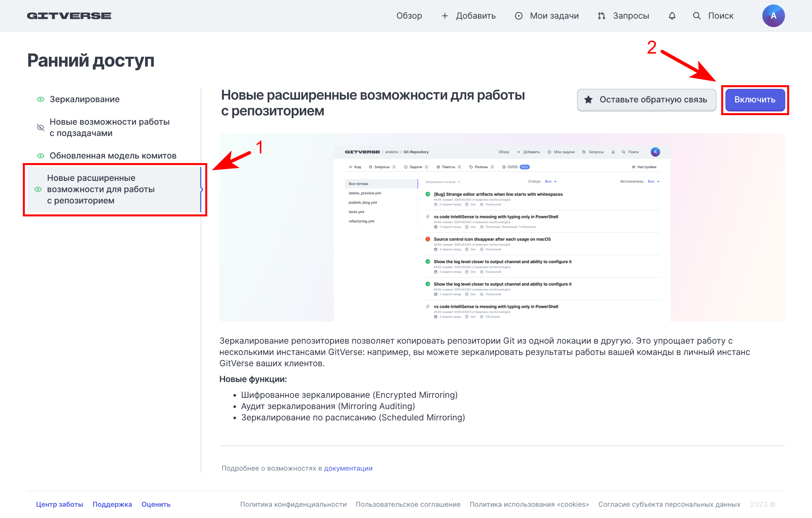Toggle crossed-eye icon next to подзадачами item

[41, 127]
